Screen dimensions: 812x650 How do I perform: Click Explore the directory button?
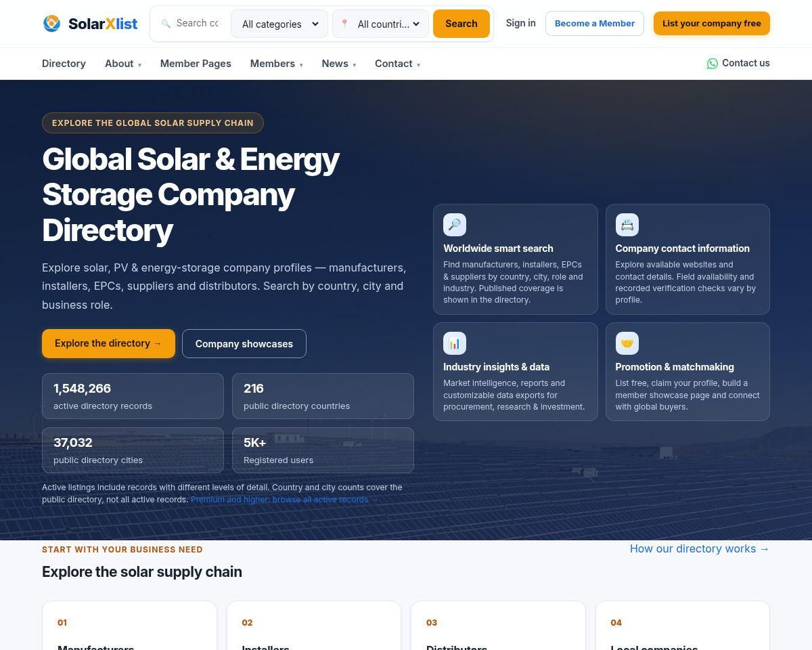(108, 343)
